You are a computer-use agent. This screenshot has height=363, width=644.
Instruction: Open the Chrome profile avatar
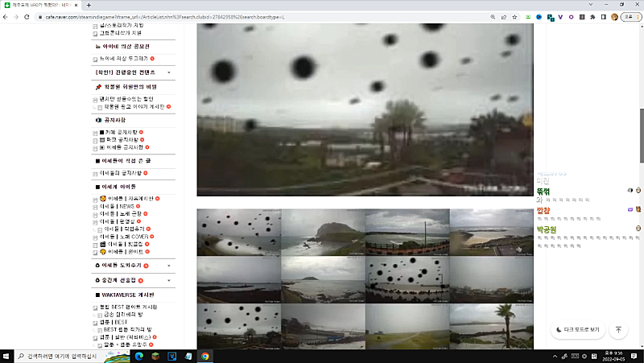click(x=614, y=17)
